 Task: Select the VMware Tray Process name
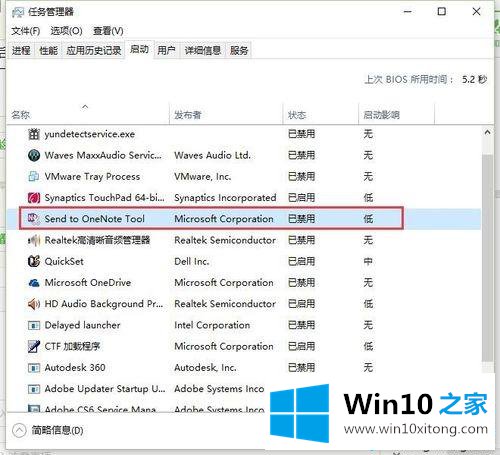(x=92, y=176)
